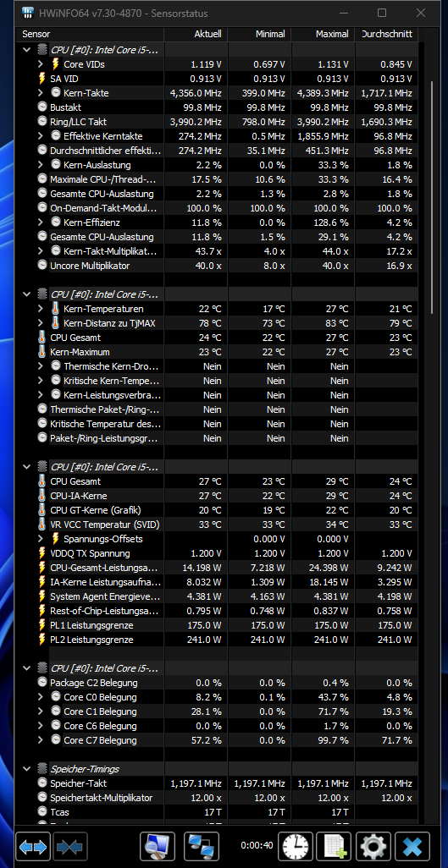Click the Minimal column header
Image resolution: width=448 pixels, height=868 pixels.
259,35
